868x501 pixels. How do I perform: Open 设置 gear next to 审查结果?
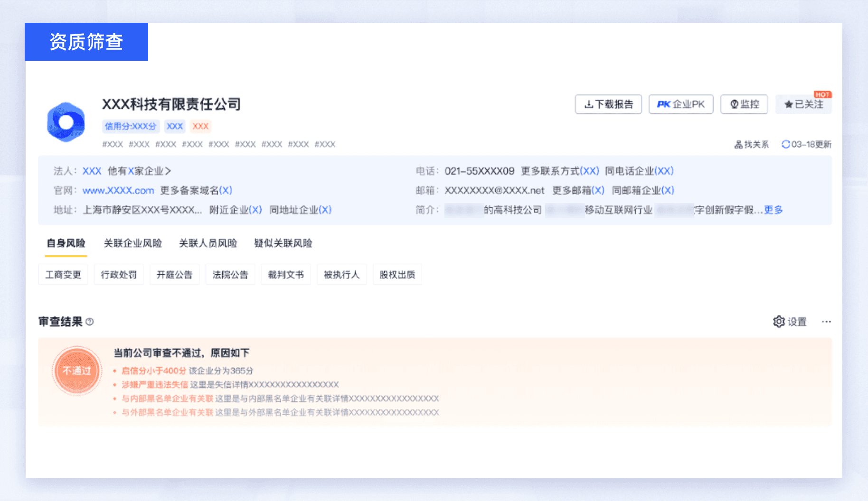pos(779,322)
